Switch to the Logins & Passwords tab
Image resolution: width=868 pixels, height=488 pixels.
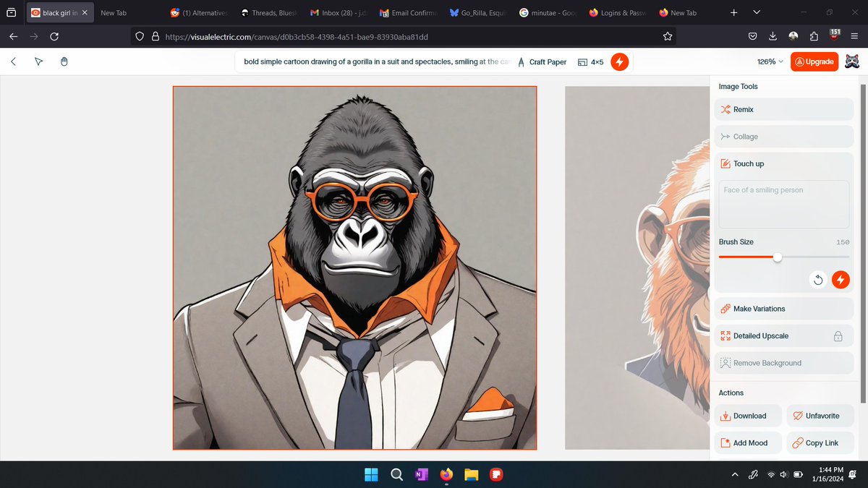pos(618,13)
